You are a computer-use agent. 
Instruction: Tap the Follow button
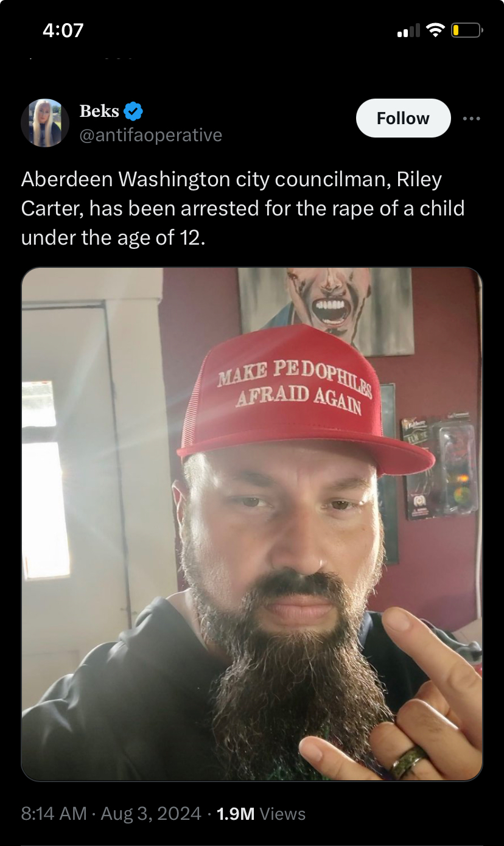(403, 118)
